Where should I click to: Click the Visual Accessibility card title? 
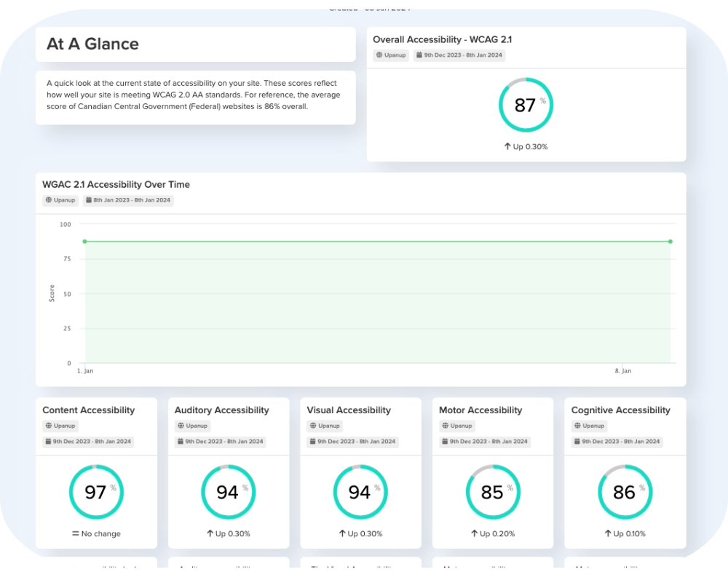click(x=349, y=410)
